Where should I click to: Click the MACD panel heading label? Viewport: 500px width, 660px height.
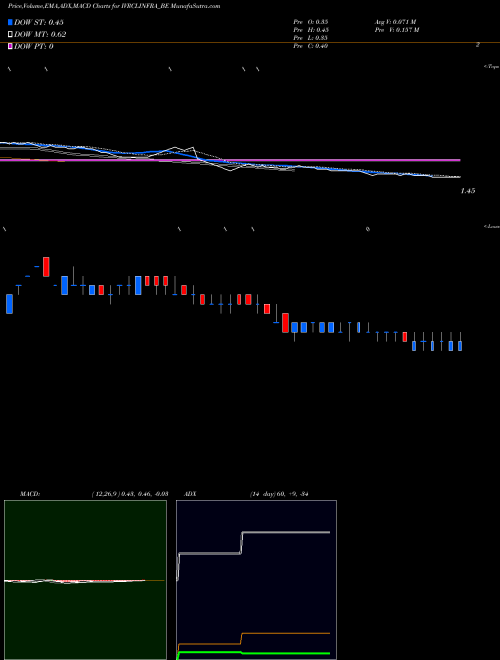[30, 494]
